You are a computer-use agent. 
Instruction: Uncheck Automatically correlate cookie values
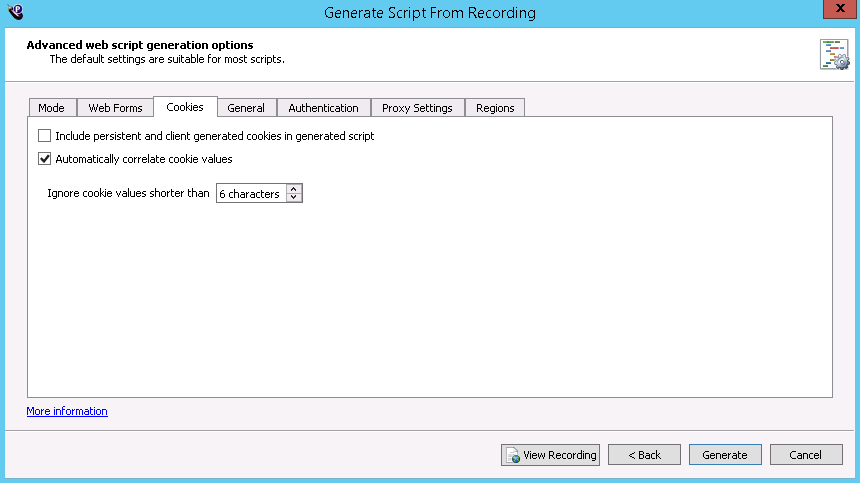(44, 159)
